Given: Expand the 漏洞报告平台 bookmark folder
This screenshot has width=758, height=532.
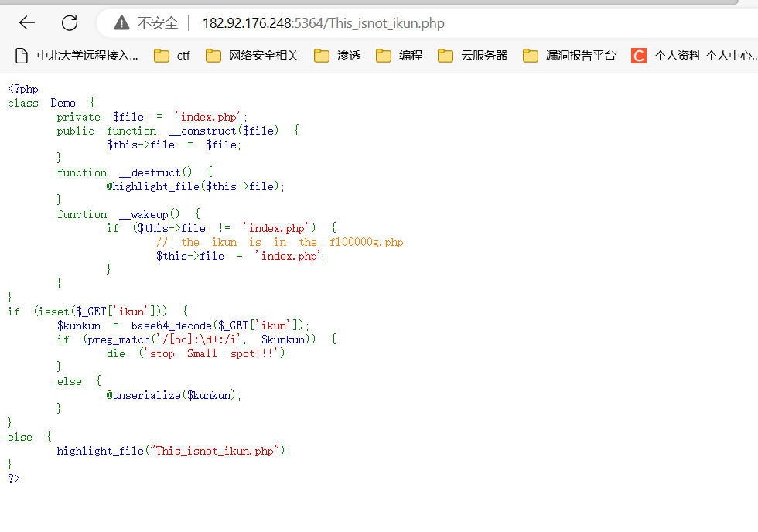Looking at the screenshot, I should pos(570,56).
